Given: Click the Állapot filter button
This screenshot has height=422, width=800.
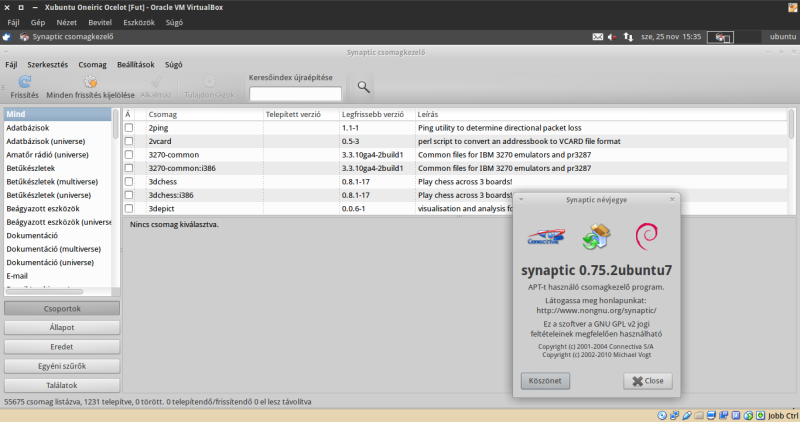Looking at the screenshot, I should point(62,328).
